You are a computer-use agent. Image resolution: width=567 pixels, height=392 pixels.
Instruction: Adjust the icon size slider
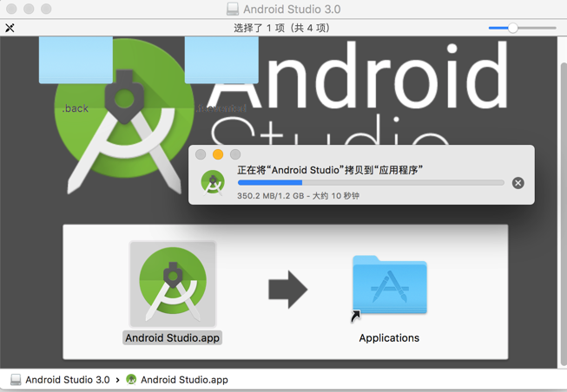(x=513, y=28)
